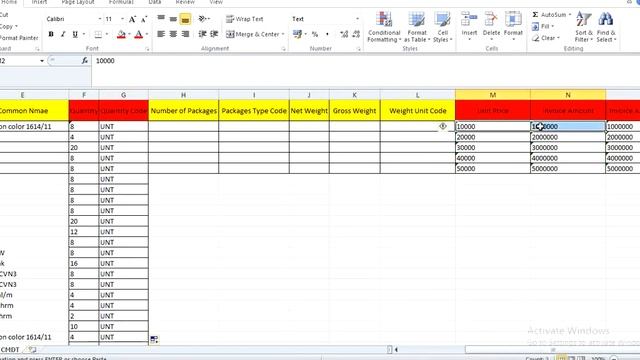This screenshot has width=640, height=360.
Task: Open the Formulas ribbon tab
Action: coord(121,2)
